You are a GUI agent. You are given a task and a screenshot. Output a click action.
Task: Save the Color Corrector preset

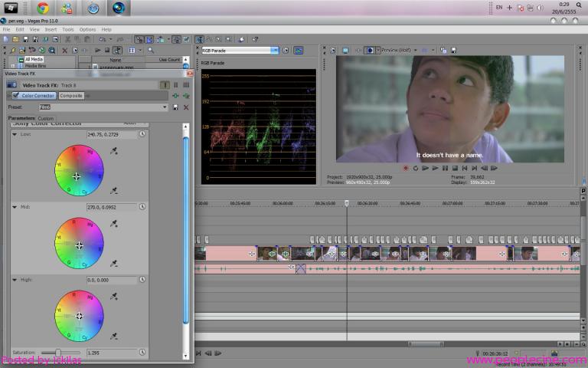click(x=175, y=107)
